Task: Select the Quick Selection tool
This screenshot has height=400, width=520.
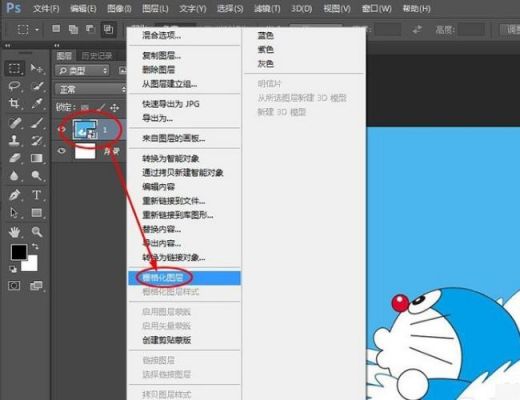Action: (x=37, y=86)
